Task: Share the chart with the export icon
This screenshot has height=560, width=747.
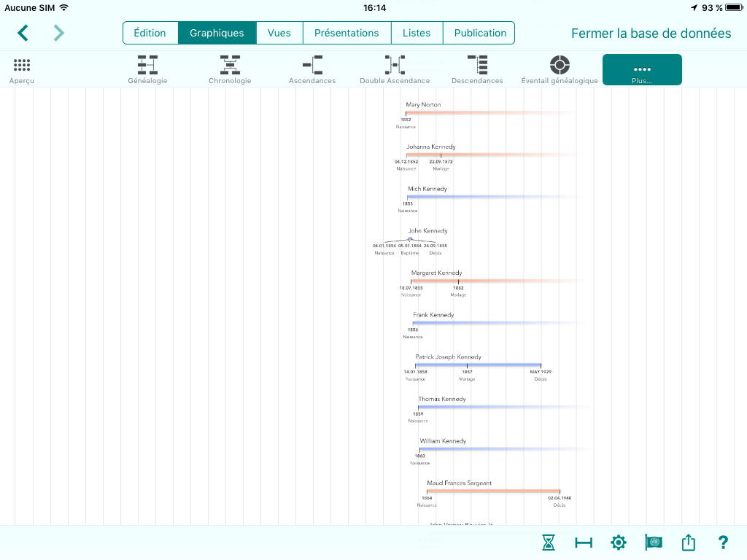Action: [689, 542]
